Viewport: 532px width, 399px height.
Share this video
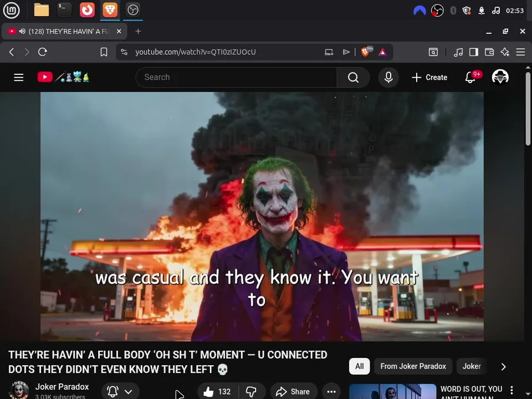294,392
